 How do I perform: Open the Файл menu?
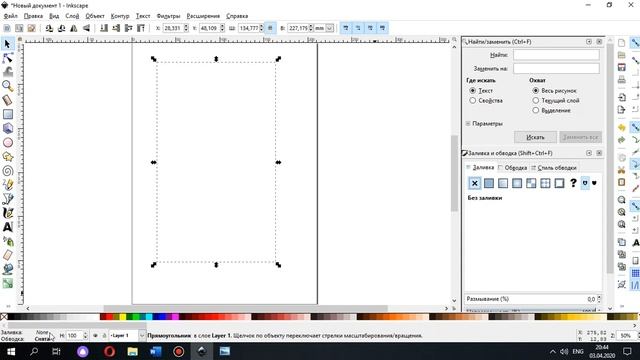point(11,16)
